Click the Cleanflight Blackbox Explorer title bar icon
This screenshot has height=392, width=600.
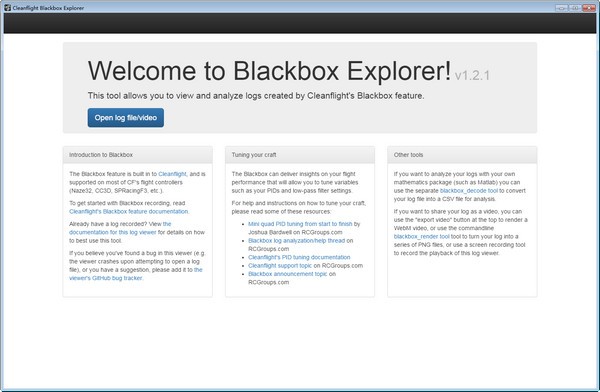(7, 7)
